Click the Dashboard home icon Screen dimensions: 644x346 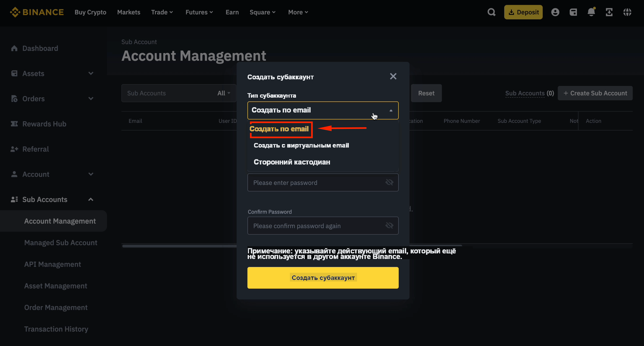(x=14, y=48)
